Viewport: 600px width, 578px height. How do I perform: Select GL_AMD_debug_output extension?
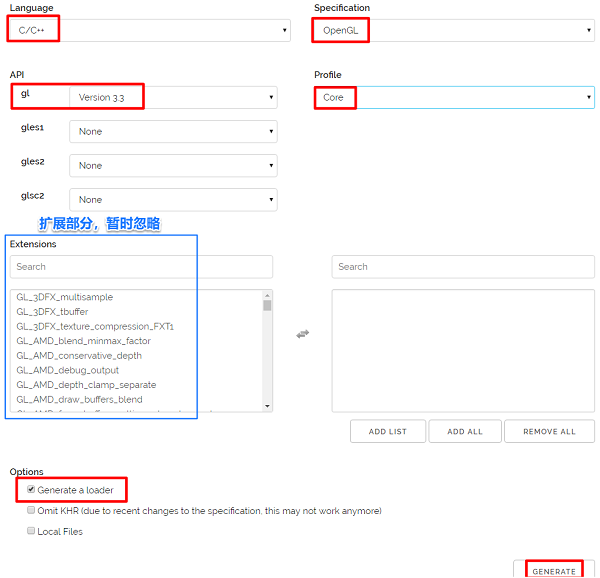[x=67, y=370]
